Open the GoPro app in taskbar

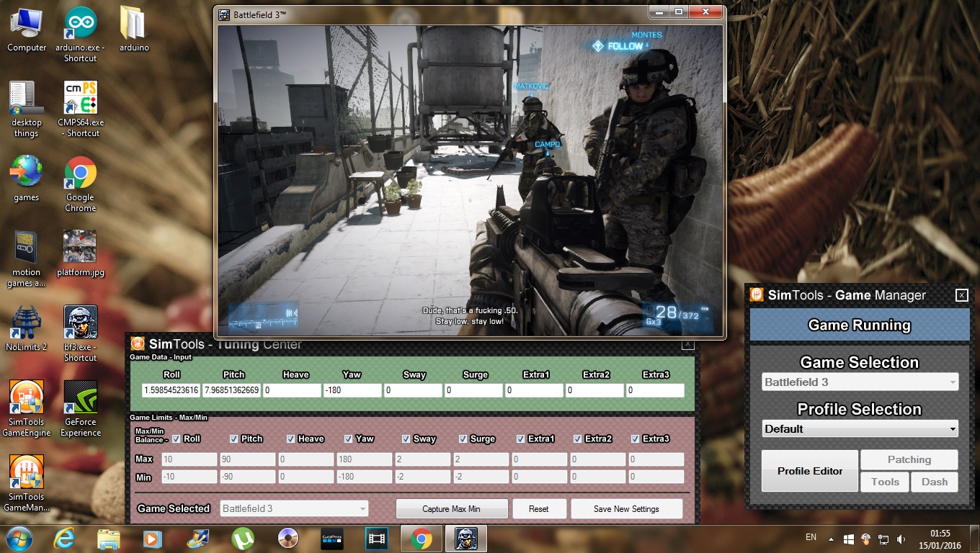[332, 538]
